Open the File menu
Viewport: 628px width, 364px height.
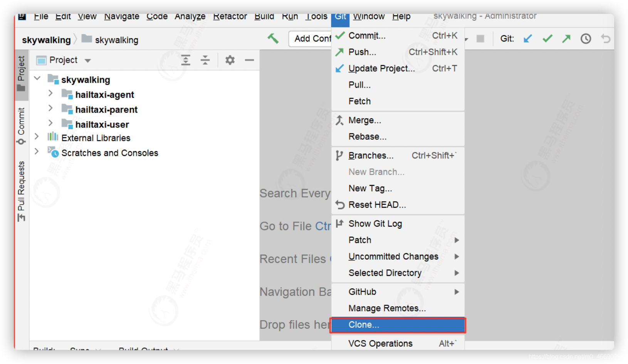click(x=41, y=17)
